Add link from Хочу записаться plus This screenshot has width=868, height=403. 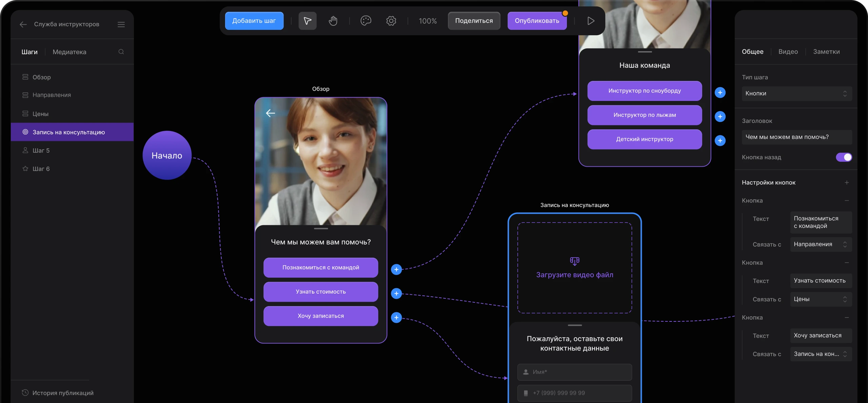tap(396, 318)
